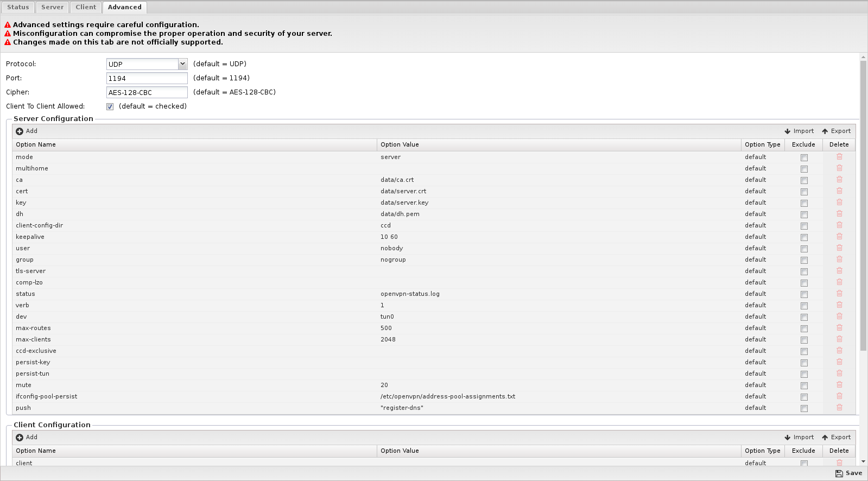This screenshot has width=868, height=481.
Task: Delete the mute option row
Action: (x=839, y=385)
